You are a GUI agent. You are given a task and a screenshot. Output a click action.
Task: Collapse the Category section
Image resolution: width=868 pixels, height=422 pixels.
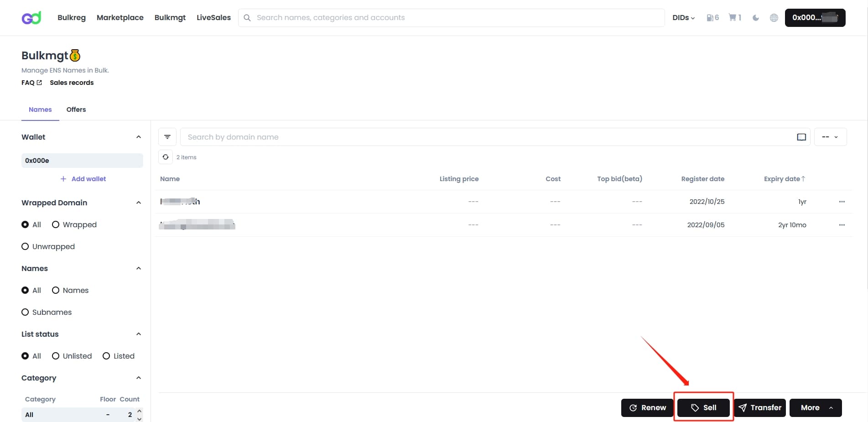pyautogui.click(x=139, y=378)
